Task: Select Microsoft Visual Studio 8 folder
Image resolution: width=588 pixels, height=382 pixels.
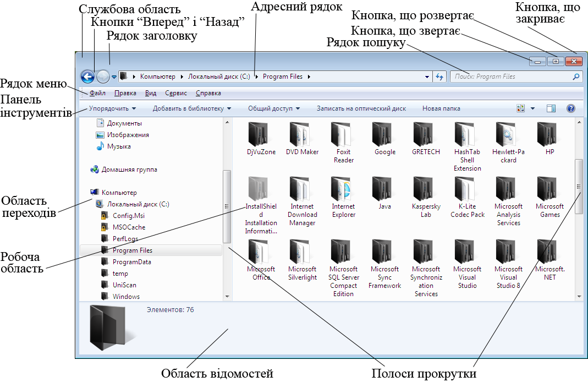Action: tap(508, 264)
